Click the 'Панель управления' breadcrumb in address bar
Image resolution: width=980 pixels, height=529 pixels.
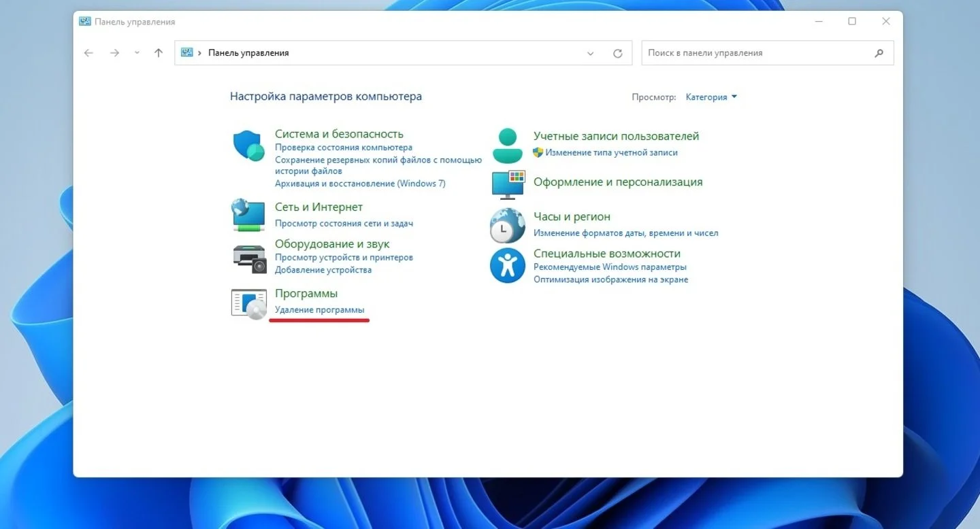[248, 53]
